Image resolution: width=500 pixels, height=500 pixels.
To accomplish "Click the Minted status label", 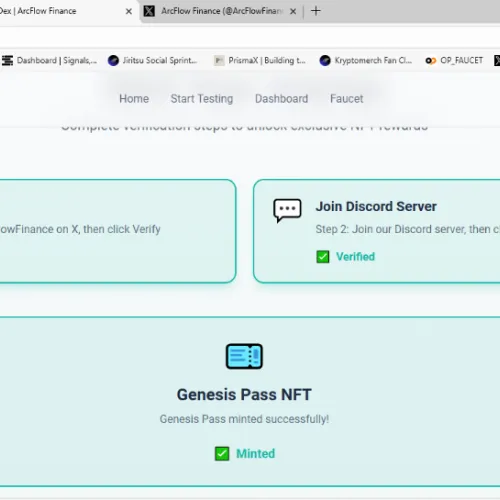I will tap(256, 454).
